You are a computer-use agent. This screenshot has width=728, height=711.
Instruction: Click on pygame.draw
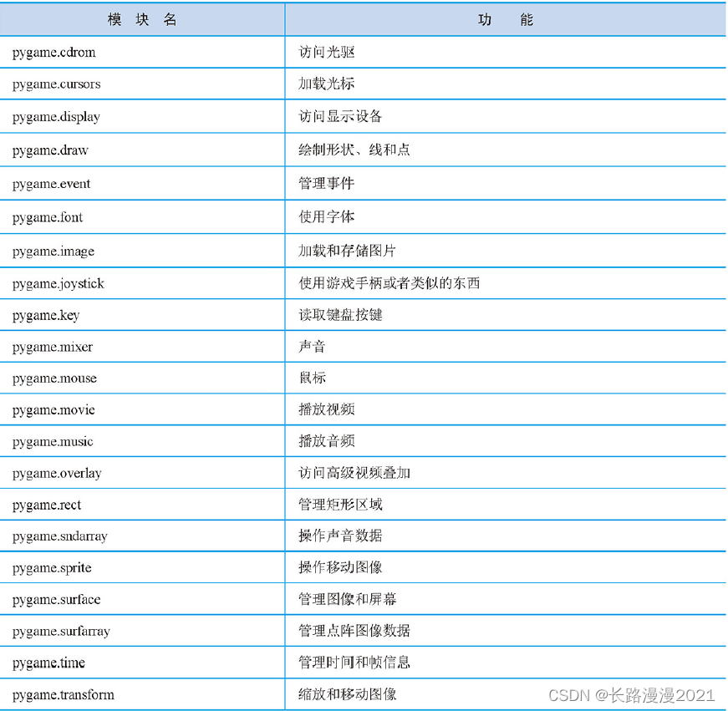pyautogui.click(x=50, y=151)
